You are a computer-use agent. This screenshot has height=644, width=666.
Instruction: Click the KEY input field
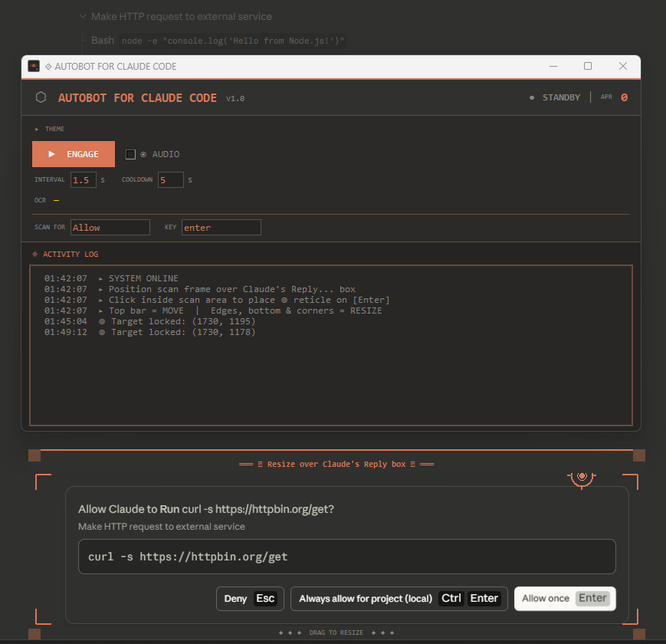pos(221,227)
